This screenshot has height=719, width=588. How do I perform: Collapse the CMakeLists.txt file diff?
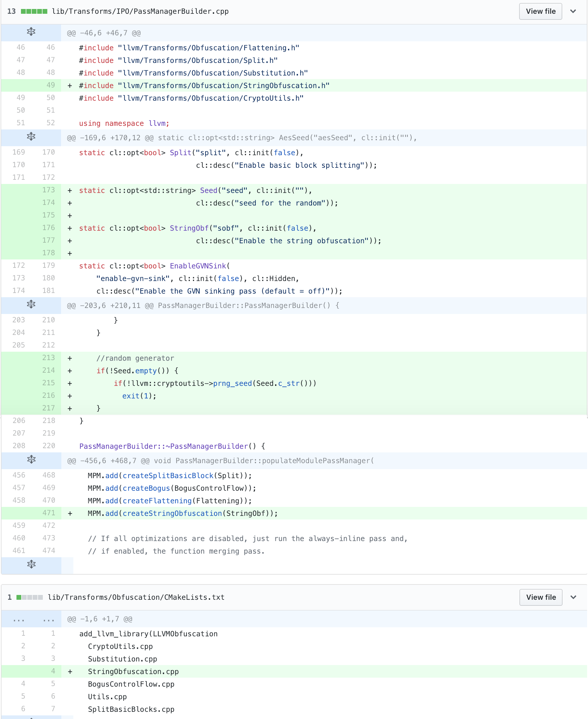pos(573,597)
